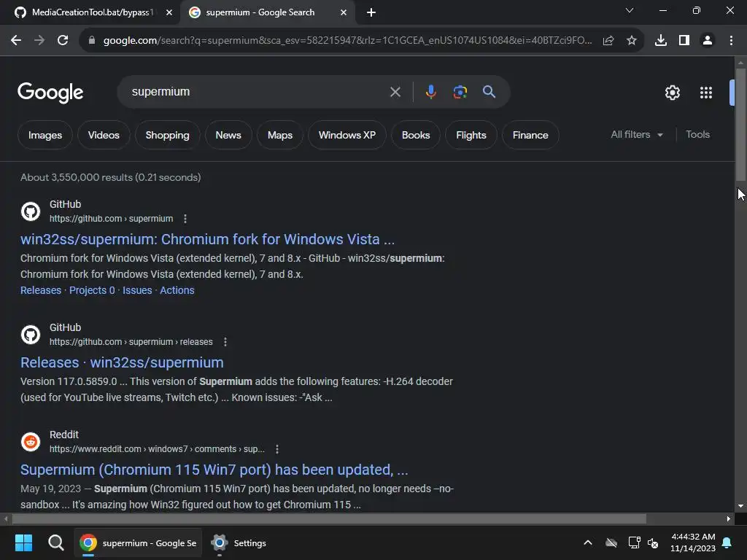
Task: Filter results by News
Action: (228, 135)
